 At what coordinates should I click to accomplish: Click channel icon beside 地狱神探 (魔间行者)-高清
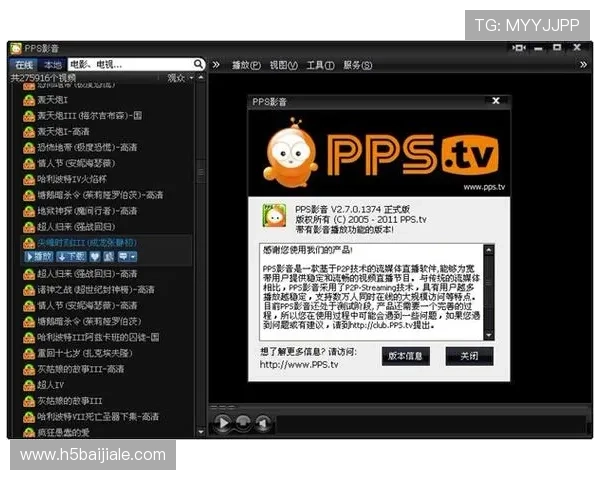point(29,211)
